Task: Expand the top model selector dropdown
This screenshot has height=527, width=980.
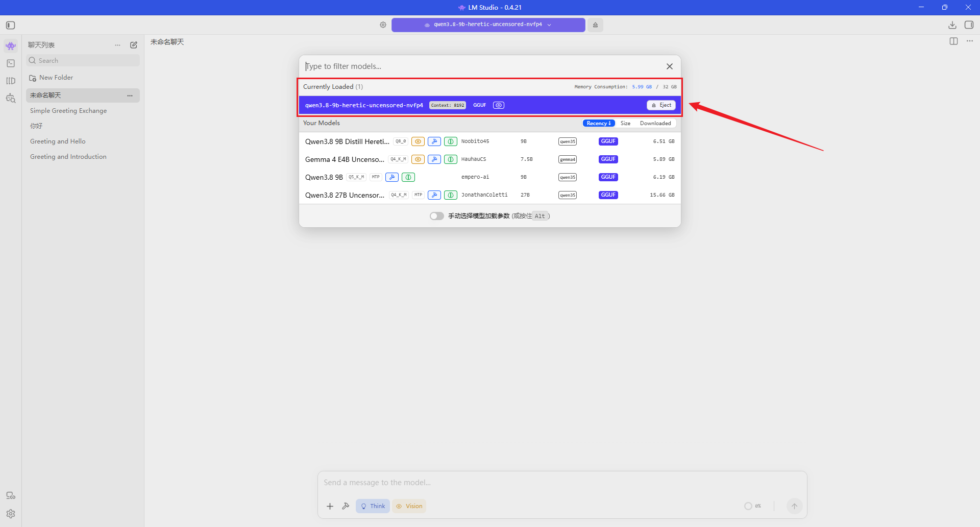Action: pyautogui.click(x=488, y=25)
